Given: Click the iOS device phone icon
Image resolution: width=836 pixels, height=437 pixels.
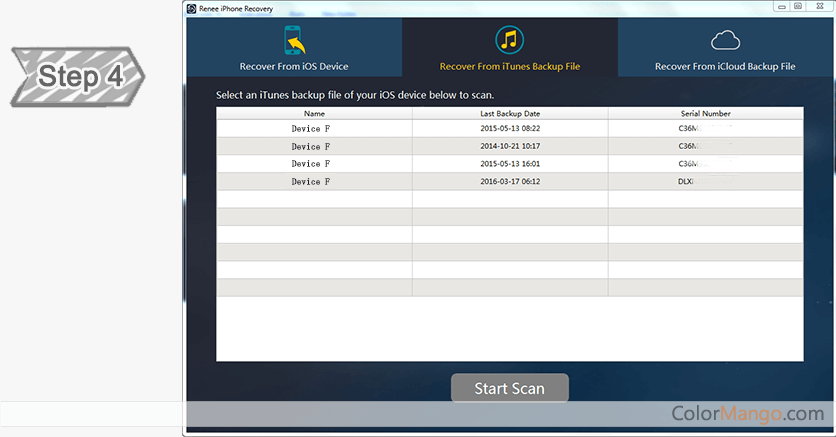Looking at the screenshot, I should tap(294, 42).
